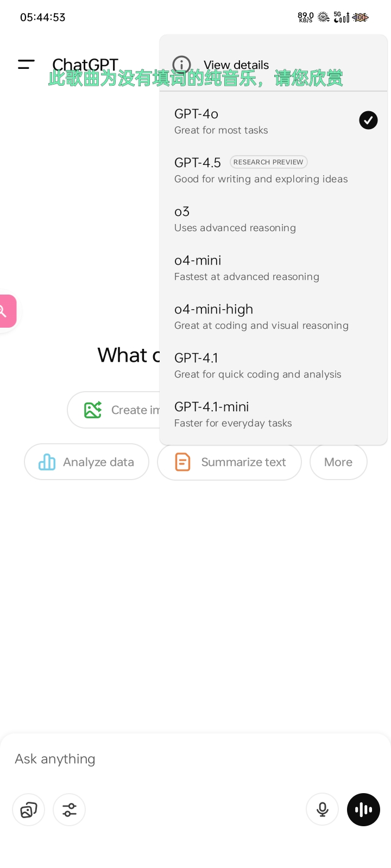
Task: Start voice mode with waveform button
Action: tap(363, 810)
